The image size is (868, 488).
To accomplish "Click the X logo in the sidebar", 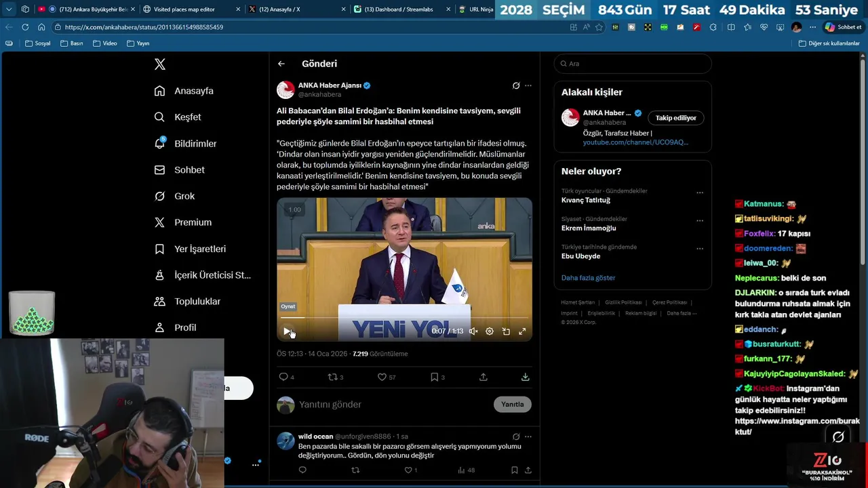I will [160, 64].
